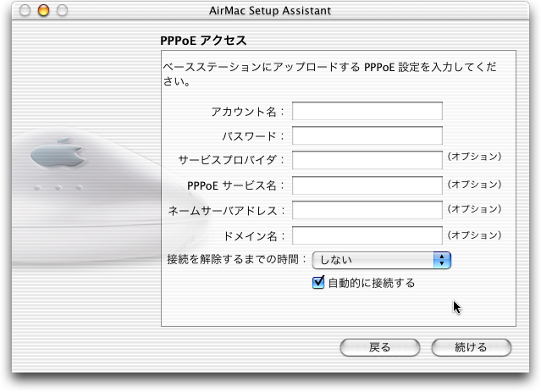Click the PPPoE アクセス heading

[x=203, y=41]
